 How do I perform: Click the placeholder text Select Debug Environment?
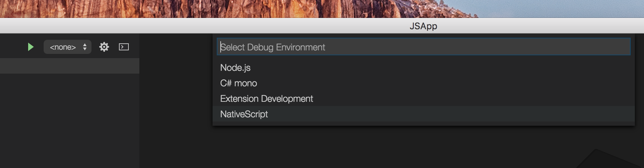(x=273, y=47)
